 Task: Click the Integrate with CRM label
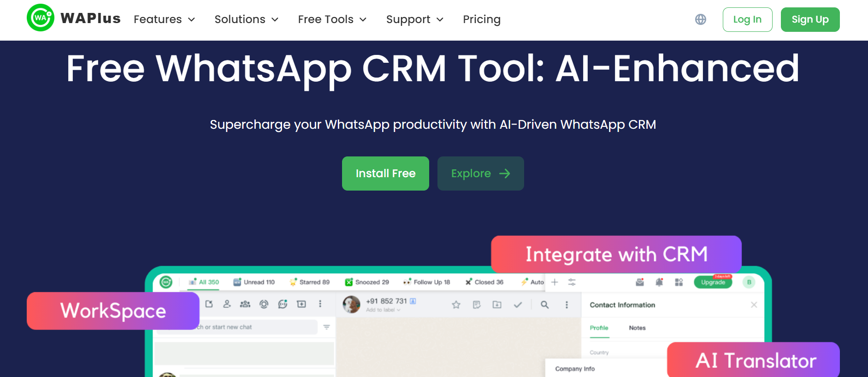[x=616, y=254]
